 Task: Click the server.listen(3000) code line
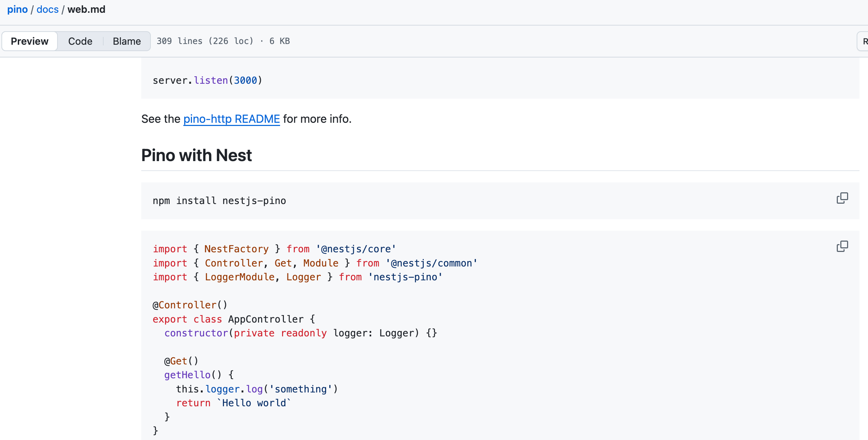[208, 81]
